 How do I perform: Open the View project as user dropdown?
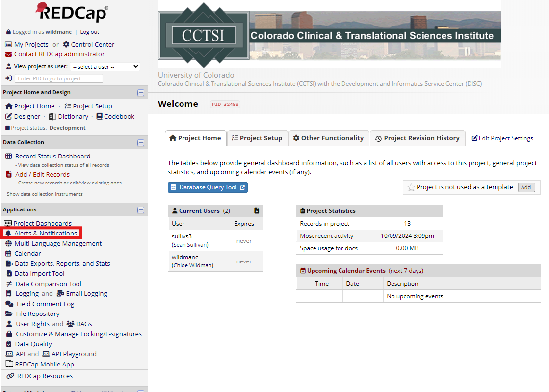[x=105, y=66]
